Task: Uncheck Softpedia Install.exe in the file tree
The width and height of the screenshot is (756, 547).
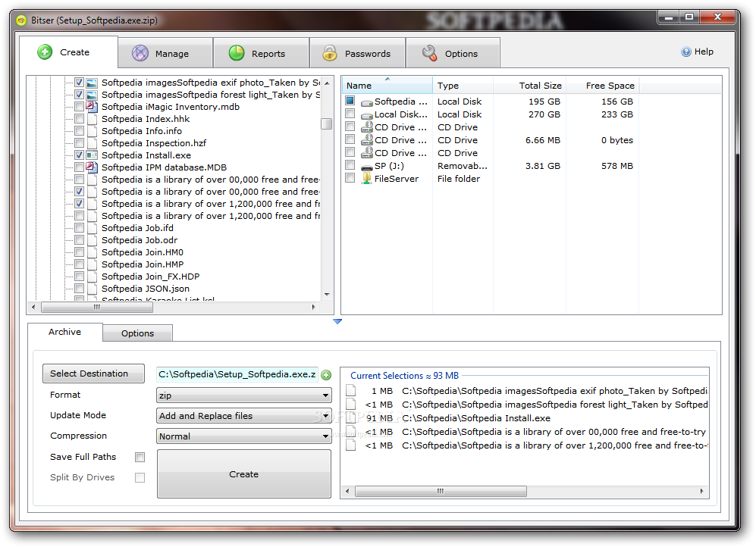Action: tap(79, 155)
